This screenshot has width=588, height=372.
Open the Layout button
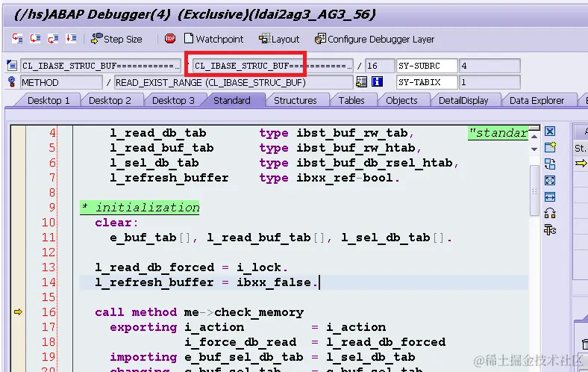[279, 39]
